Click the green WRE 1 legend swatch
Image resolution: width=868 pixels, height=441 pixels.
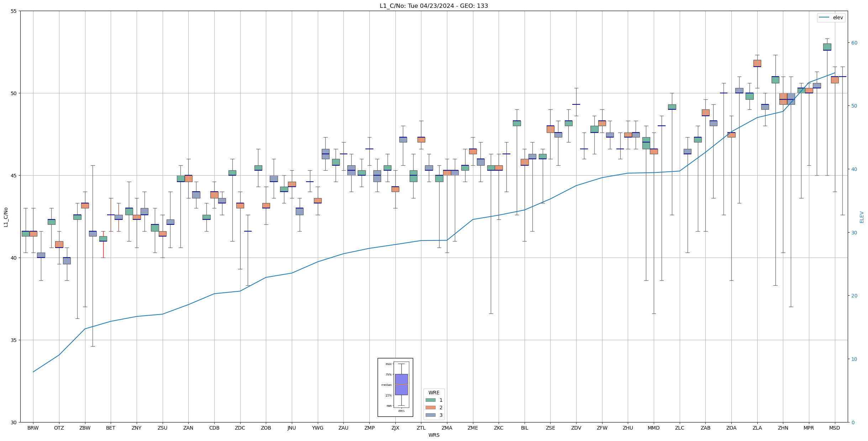coord(430,400)
